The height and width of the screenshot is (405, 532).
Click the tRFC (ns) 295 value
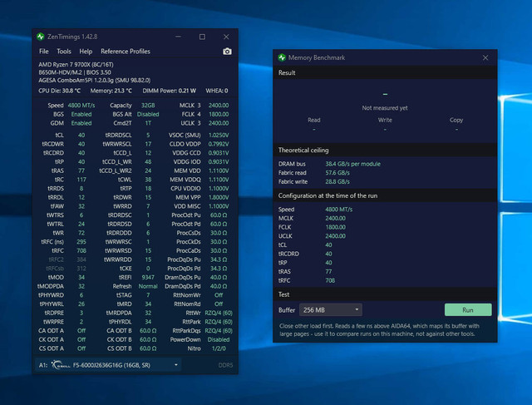coord(81,242)
